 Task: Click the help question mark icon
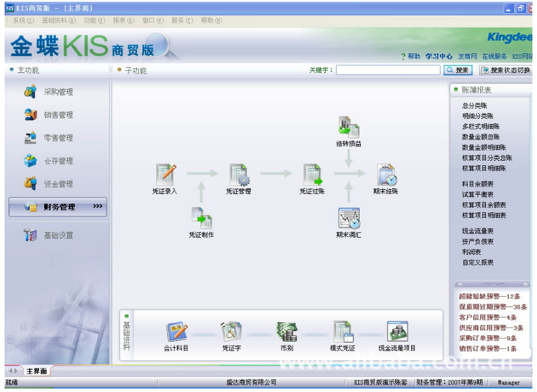pyautogui.click(x=403, y=56)
